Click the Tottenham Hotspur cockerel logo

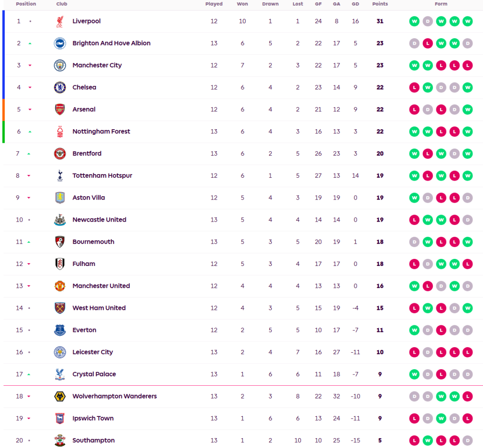click(59, 175)
